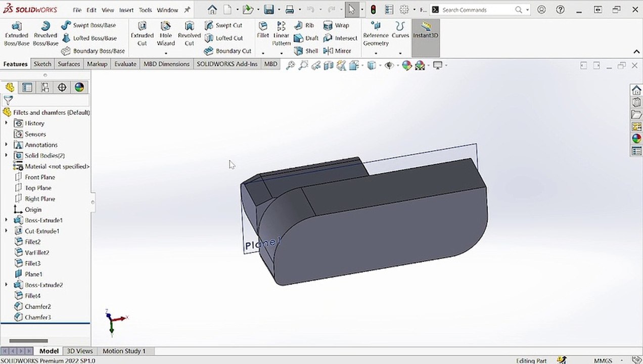Select the Shell feature tool
This screenshot has height=364, width=643.
coord(306,51)
